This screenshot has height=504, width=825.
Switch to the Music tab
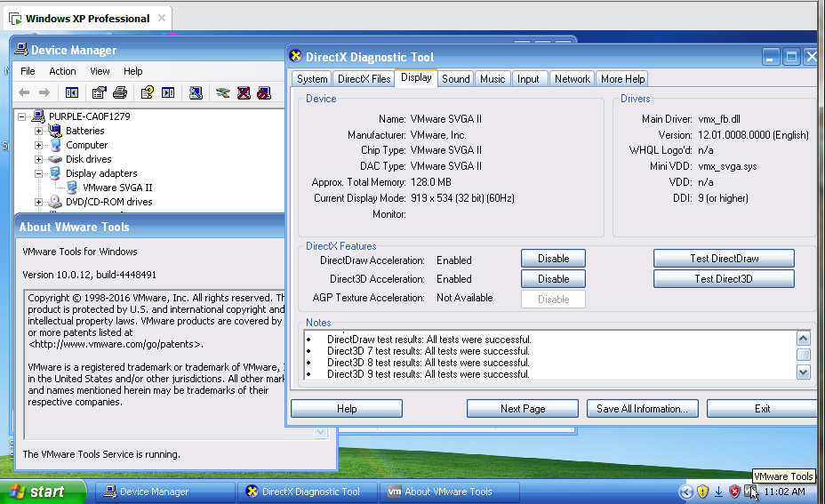(493, 79)
